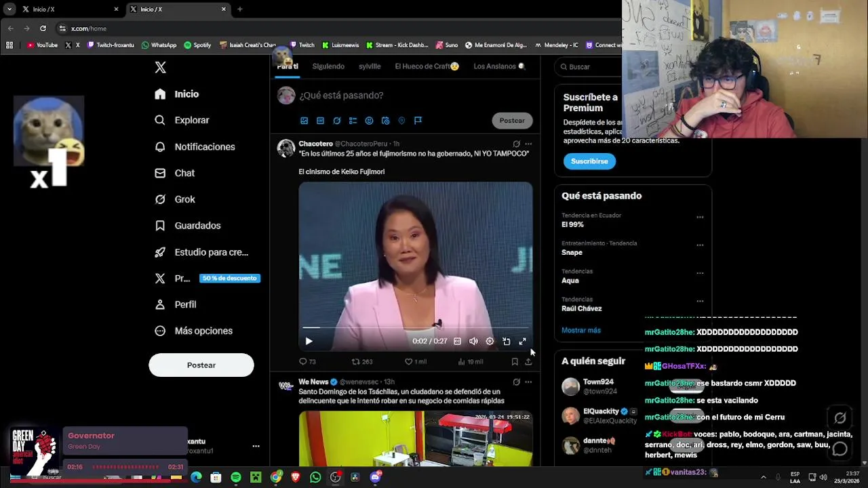
Task: Click Grok icon on We News post
Action: click(516, 382)
